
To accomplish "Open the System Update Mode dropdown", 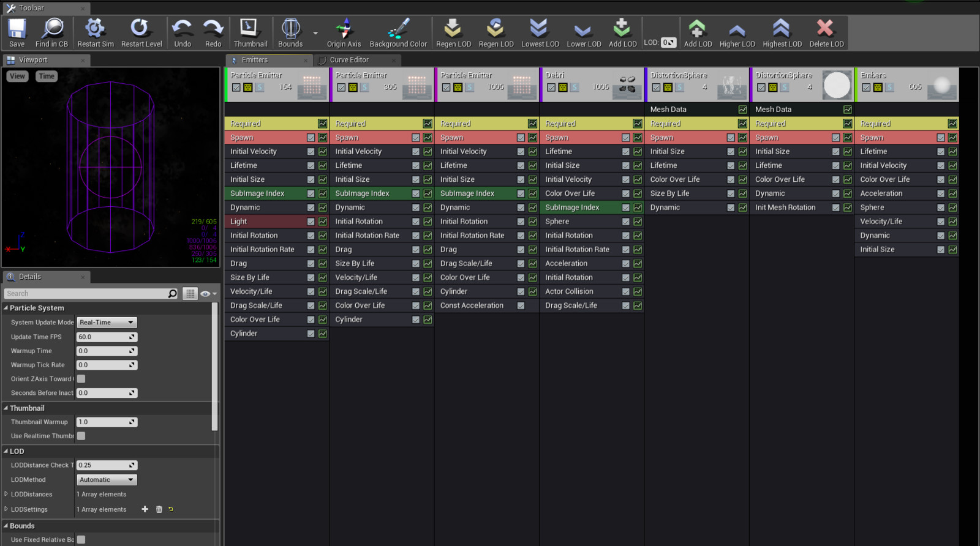I will (x=107, y=323).
